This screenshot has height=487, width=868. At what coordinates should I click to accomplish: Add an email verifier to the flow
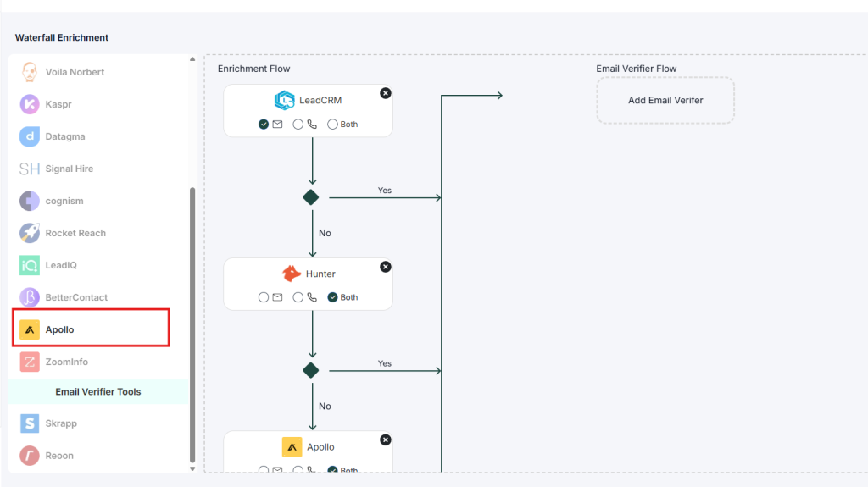pyautogui.click(x=665, y=100)
